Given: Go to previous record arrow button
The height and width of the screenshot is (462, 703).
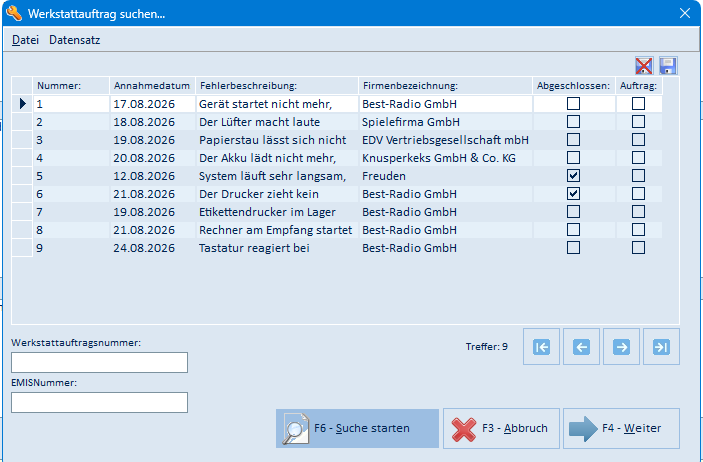Looking at the screenshot, I should click(x=581, y=347).
